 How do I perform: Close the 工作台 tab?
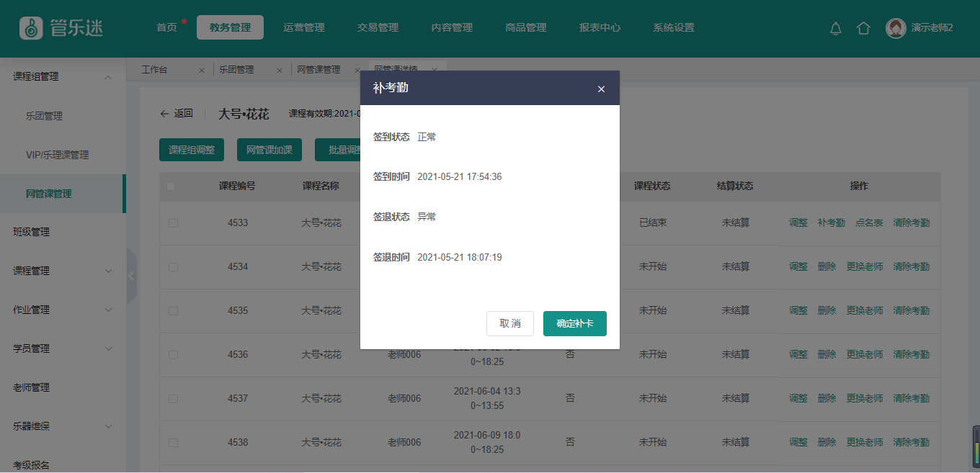click(x=202, y=71)
